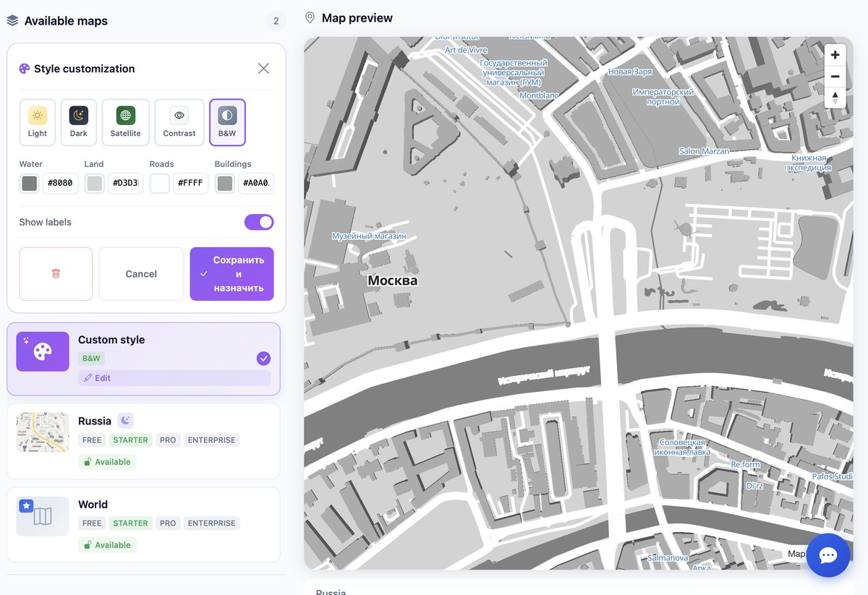
Task: Click the World map star thumbnail
Action: [43, 516]
